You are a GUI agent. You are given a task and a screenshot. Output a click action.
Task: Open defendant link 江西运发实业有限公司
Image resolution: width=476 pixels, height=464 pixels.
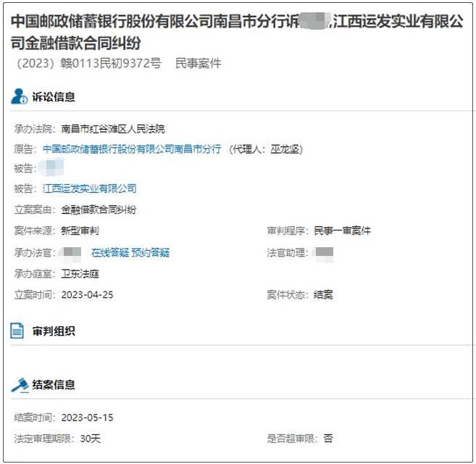tap(90, 188)
